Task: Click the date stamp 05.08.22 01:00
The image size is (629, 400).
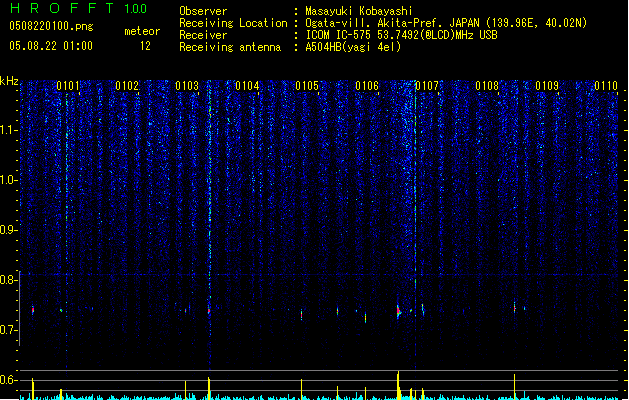Action: 51,46
